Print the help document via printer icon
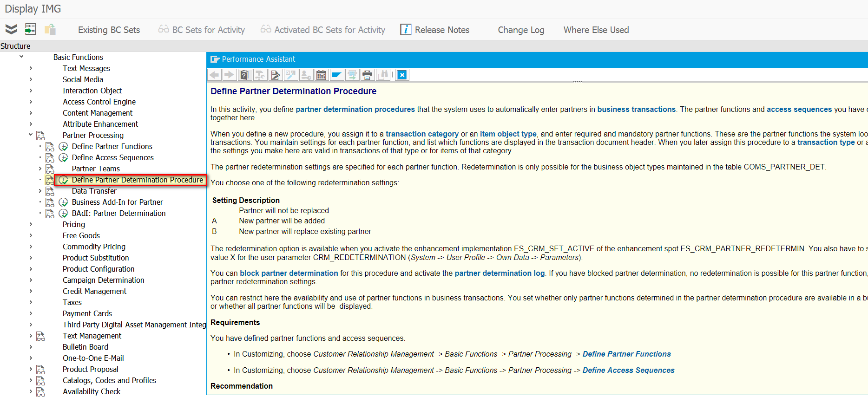Viewport: 868px width, 397px height. pos(367,75)
